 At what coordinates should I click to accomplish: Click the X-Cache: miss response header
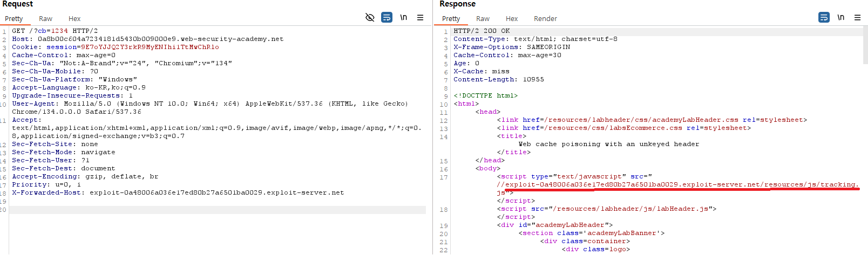click(482, 72)
